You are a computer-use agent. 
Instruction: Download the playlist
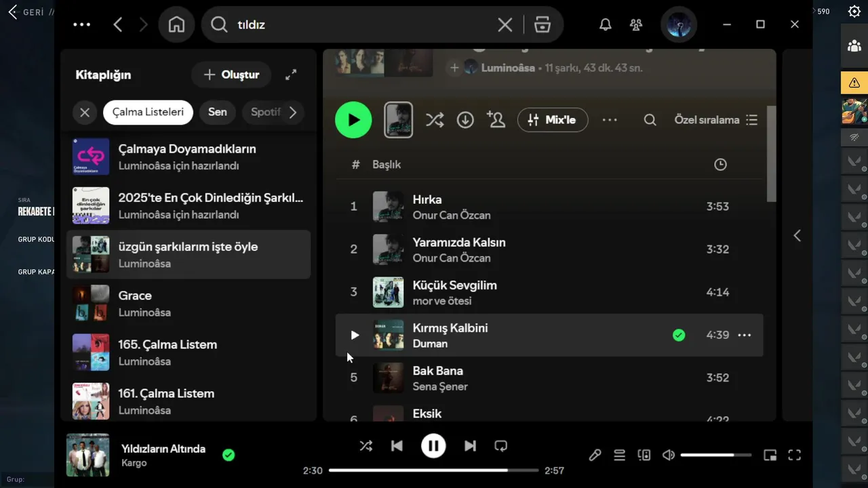465,120
